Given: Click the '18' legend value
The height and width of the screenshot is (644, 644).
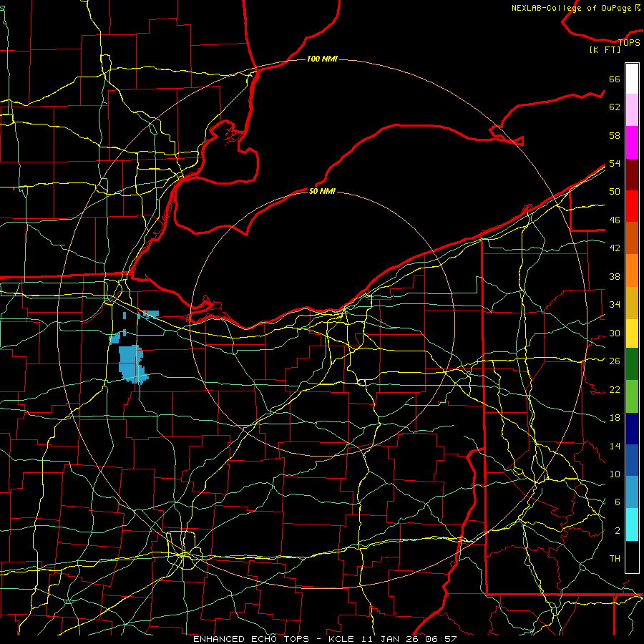Looking at the screenshot, I should point(615,418).
